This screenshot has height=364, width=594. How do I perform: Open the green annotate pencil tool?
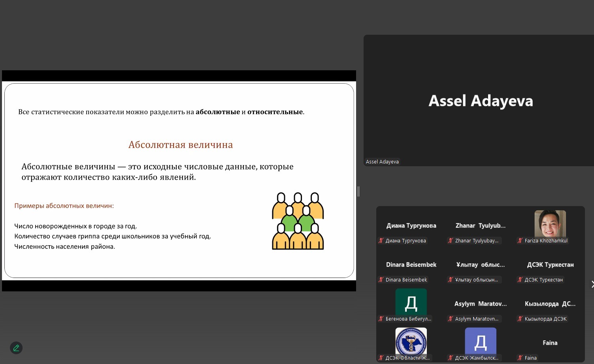16,348
